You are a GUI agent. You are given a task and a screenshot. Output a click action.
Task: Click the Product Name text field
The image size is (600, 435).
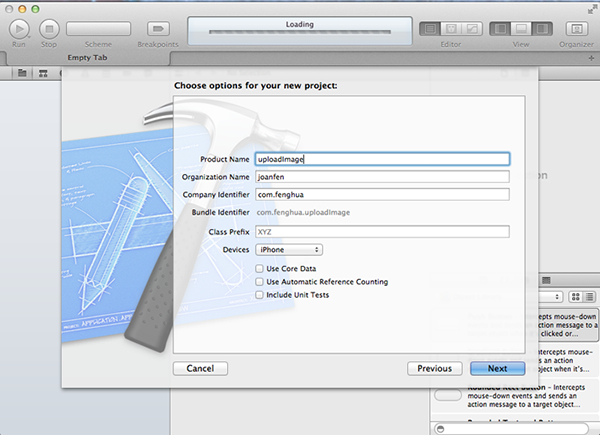tap(382, 159)
